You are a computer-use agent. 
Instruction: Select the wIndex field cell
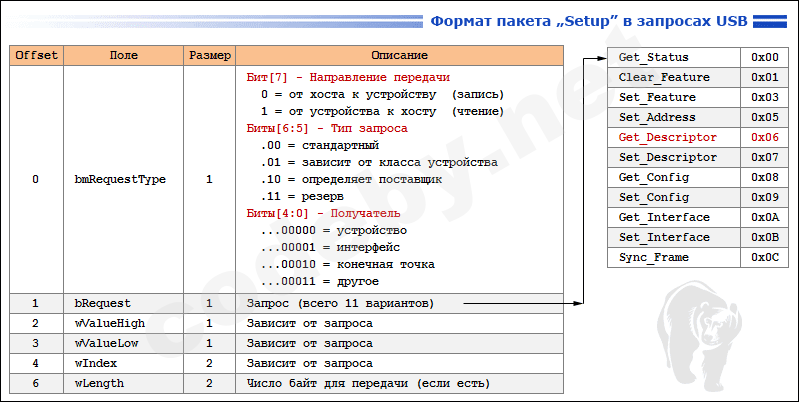point(98,363)
